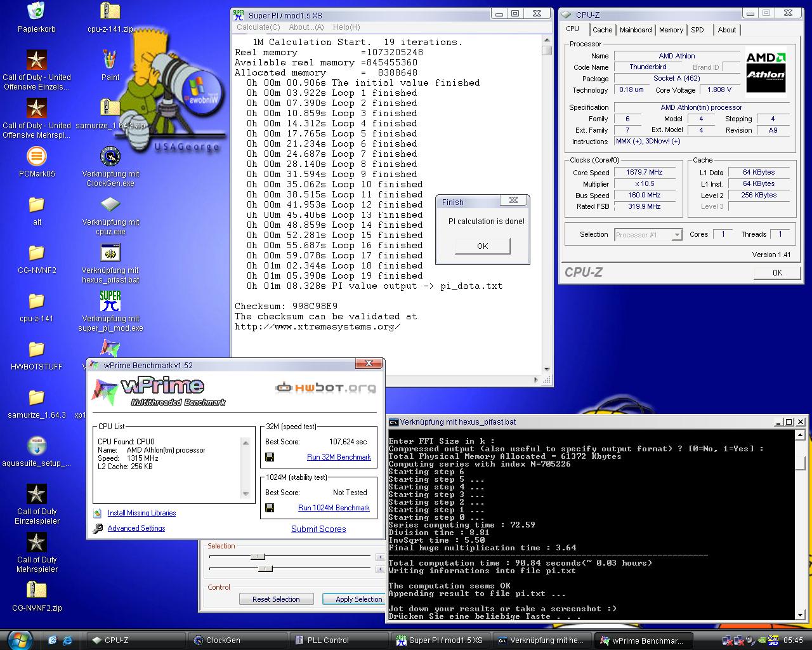Open the super_pi_mod.exe shortcut icon
Screen dimensions: 812x650
(x=110, y=301)
